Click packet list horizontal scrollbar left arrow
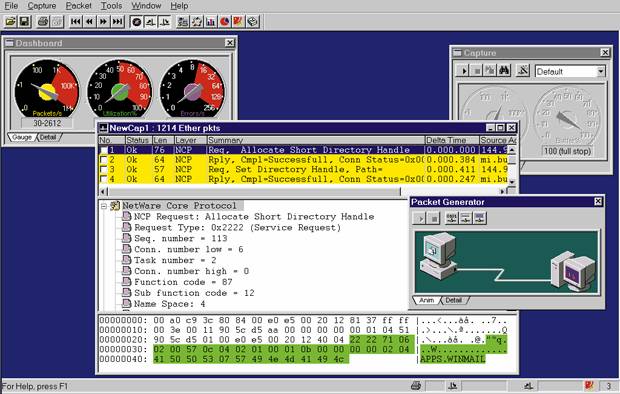The width and height of the screenshot is (620, 394). click(x=103, y=191)
